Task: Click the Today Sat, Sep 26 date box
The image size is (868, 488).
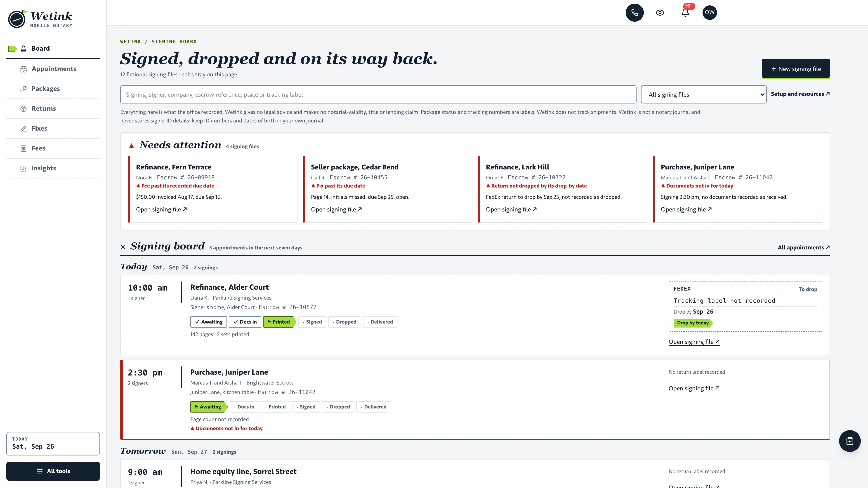Action: (x=53, y=443)
